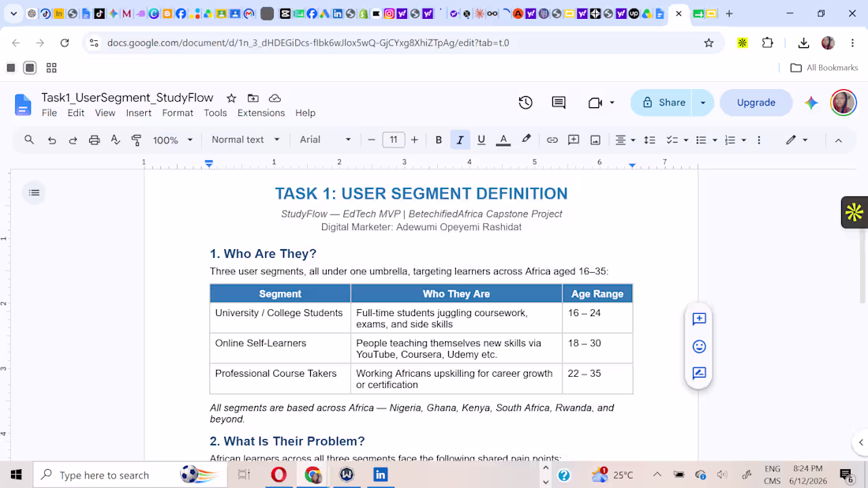Suggest edits from the side panel
This screenshot has width=868, height=488.
pyautogui.click(x=699, y=373)
